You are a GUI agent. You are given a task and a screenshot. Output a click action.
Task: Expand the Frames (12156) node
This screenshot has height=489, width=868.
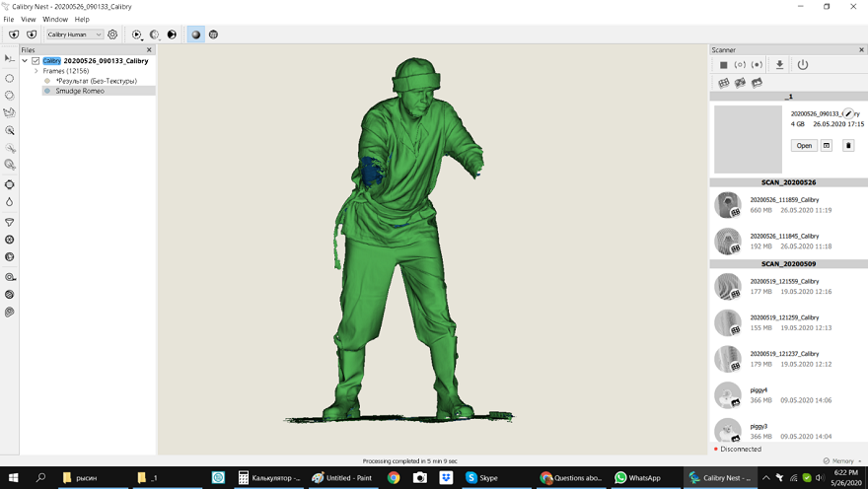[x=36, y=71]
